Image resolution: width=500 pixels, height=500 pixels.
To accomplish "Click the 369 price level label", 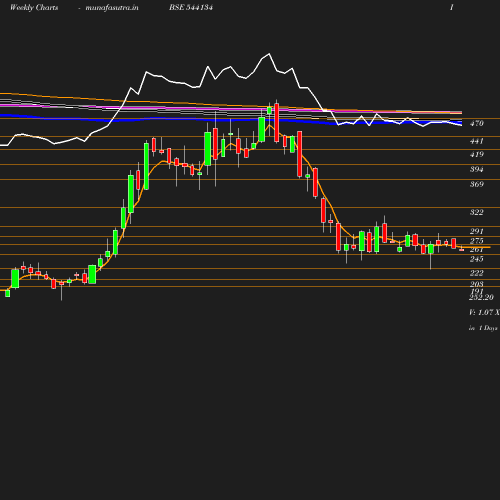I will [477, 184].
